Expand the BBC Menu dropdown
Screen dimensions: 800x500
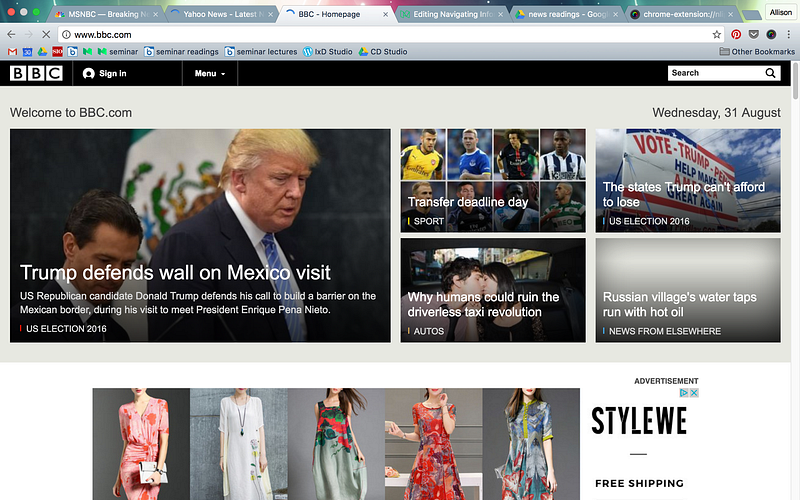click(x=210, y=73)
